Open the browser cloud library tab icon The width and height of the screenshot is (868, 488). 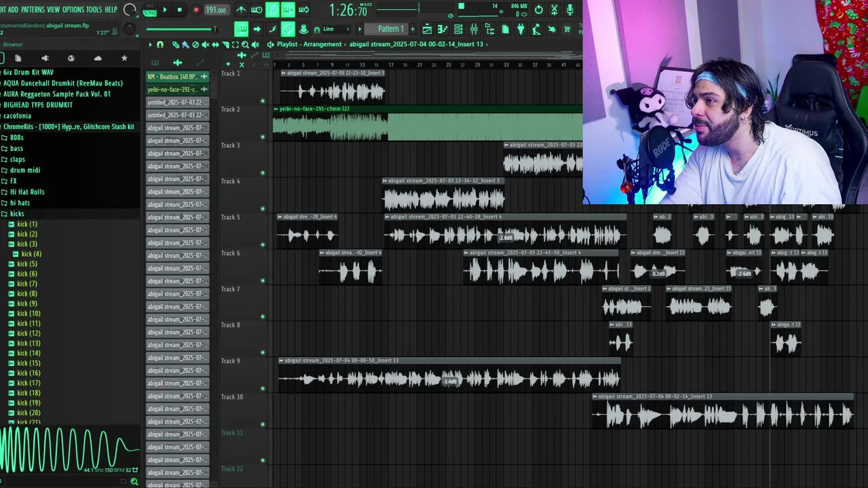click(98, 58)
